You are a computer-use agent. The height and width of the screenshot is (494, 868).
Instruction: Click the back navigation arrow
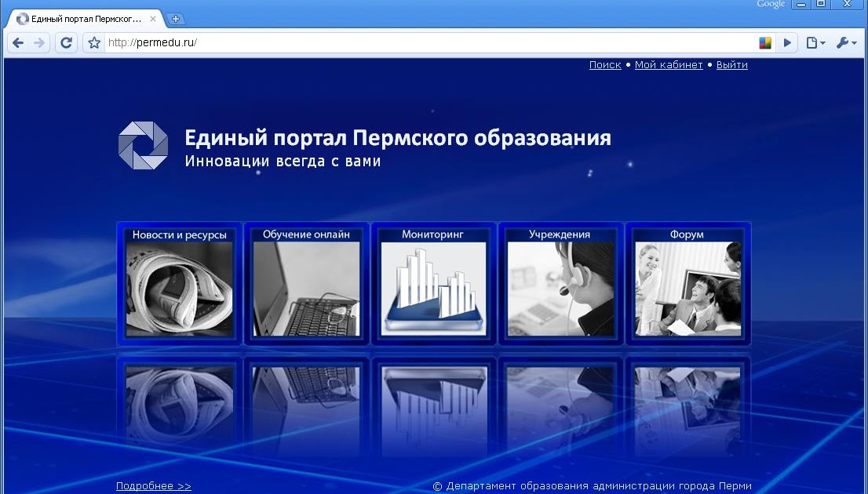click(x=17, y=42)
